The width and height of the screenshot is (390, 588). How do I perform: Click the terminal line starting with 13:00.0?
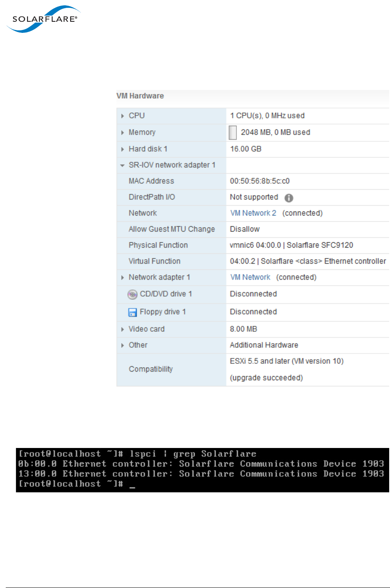tap(201, 474)
